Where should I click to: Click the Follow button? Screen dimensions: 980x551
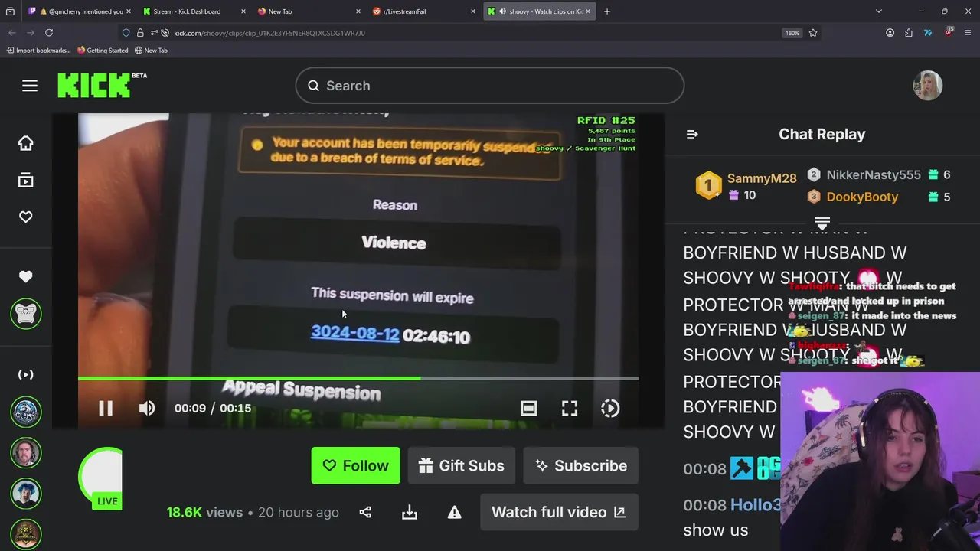click(x=355, y=465)
